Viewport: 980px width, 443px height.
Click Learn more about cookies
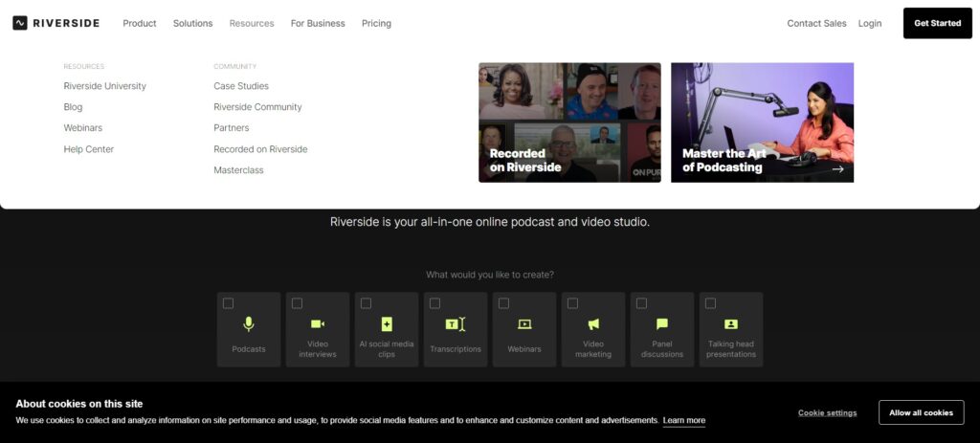click(683, 420)
